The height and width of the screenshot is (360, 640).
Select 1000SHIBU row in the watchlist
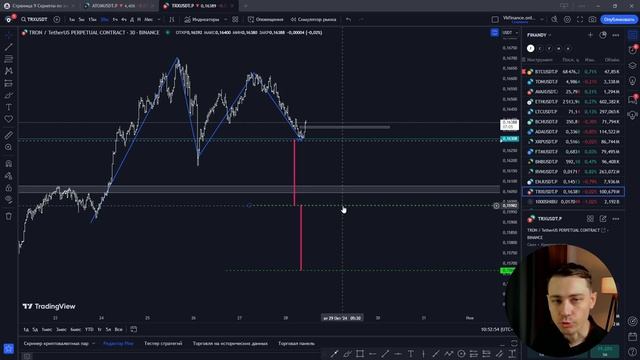[x=573, y=202]
